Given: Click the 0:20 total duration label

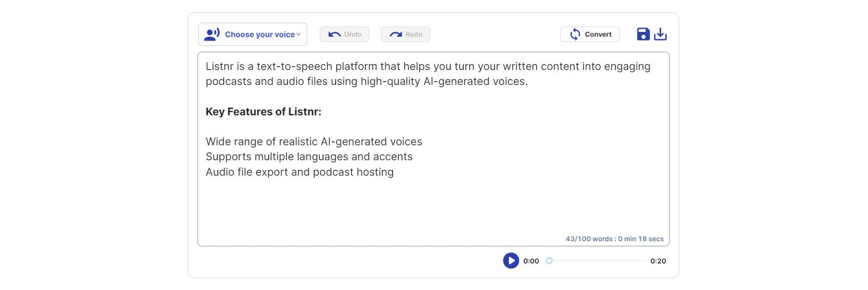Looking at the screenshot, I should pyautogui.click(x=658, y=261).
